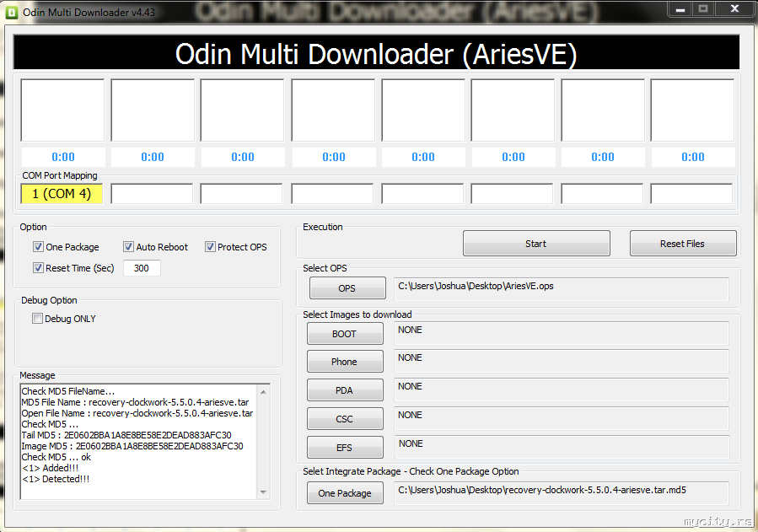Click the Message log scroll up arrow
This screenshot has width=758, height=532.
pos(263,392)
